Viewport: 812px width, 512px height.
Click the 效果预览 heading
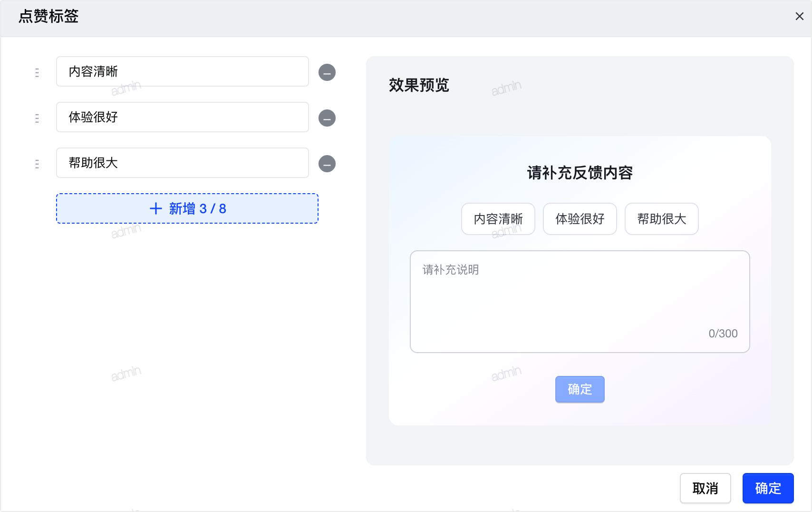[x=419, y=85]
